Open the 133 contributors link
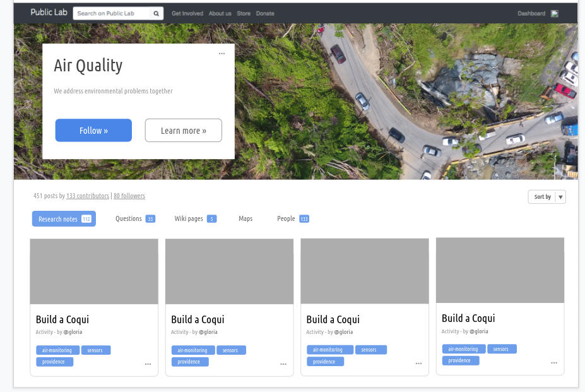 point(87,196)
